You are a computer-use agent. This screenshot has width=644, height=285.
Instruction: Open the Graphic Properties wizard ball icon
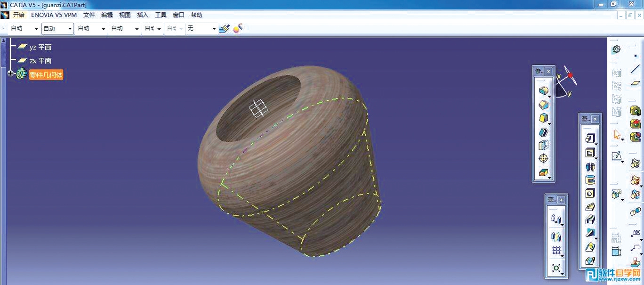[238, 28]
